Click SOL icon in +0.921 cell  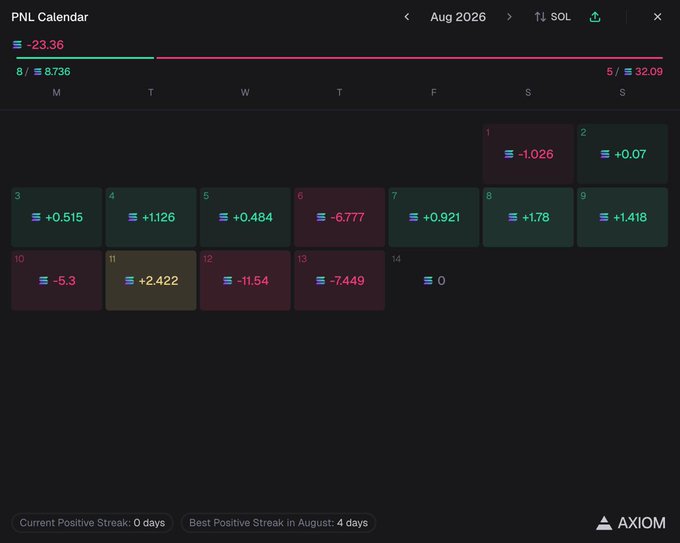(x=414, y=217)
